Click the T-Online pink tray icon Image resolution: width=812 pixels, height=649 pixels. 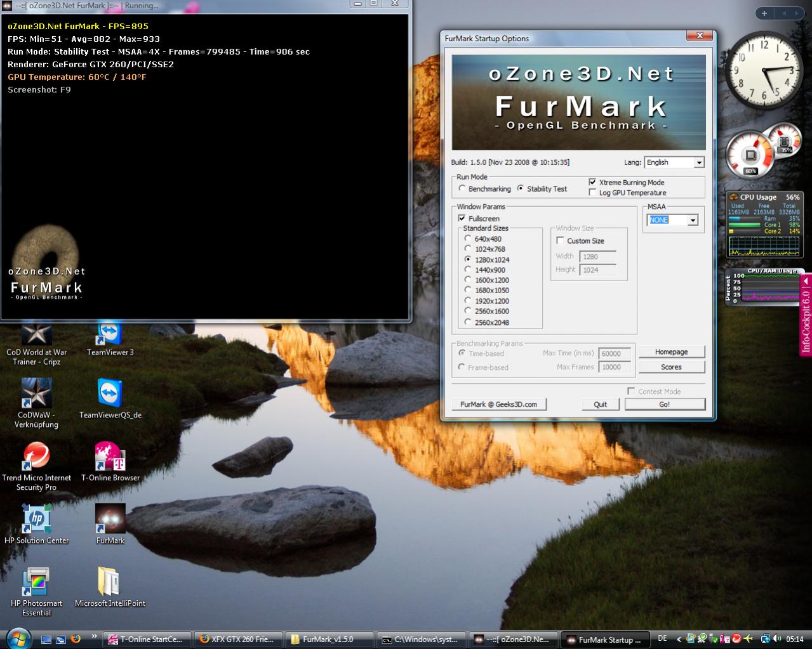(724, 639)
